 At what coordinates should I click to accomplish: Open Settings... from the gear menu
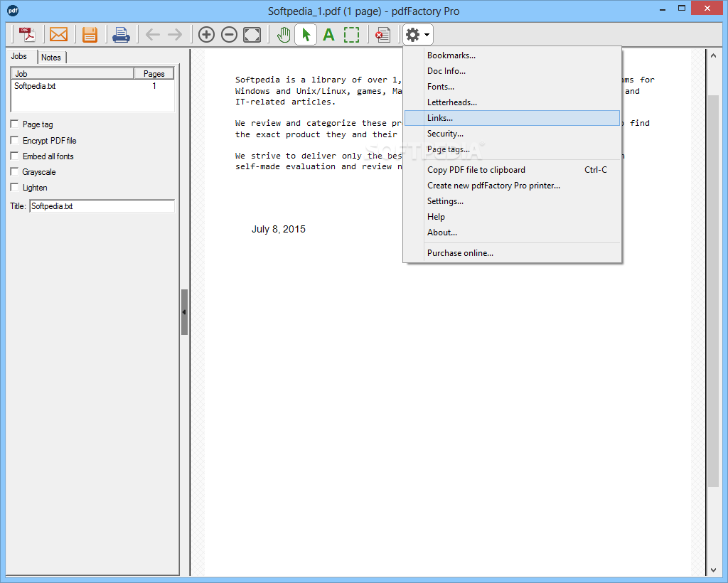pos(512,201)
